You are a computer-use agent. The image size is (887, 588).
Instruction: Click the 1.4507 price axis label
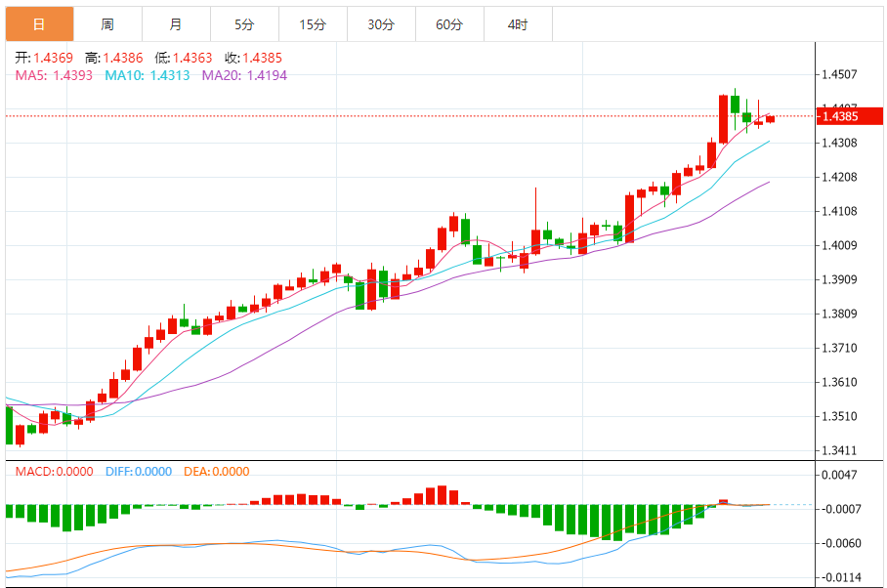click(839, 74)
